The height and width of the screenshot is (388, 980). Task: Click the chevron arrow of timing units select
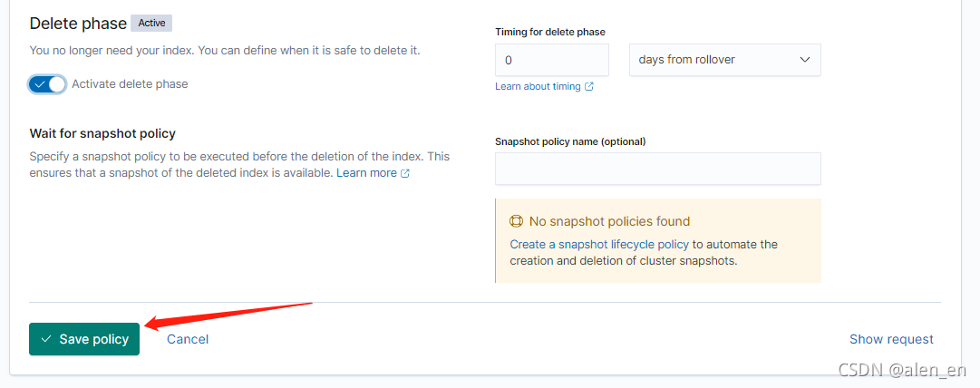point(805,60)
